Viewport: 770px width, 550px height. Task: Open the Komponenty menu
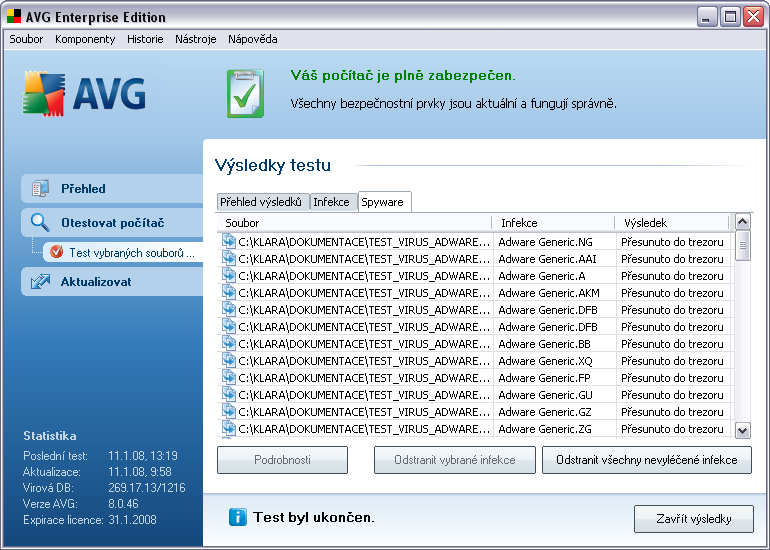(x=85, y=39)
